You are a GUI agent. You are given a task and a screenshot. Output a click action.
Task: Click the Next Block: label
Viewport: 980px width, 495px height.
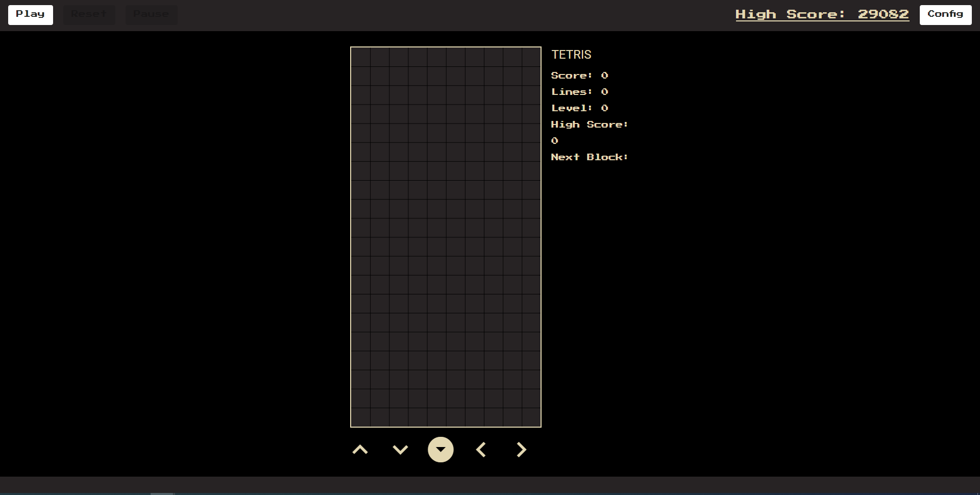click(590, 157)
